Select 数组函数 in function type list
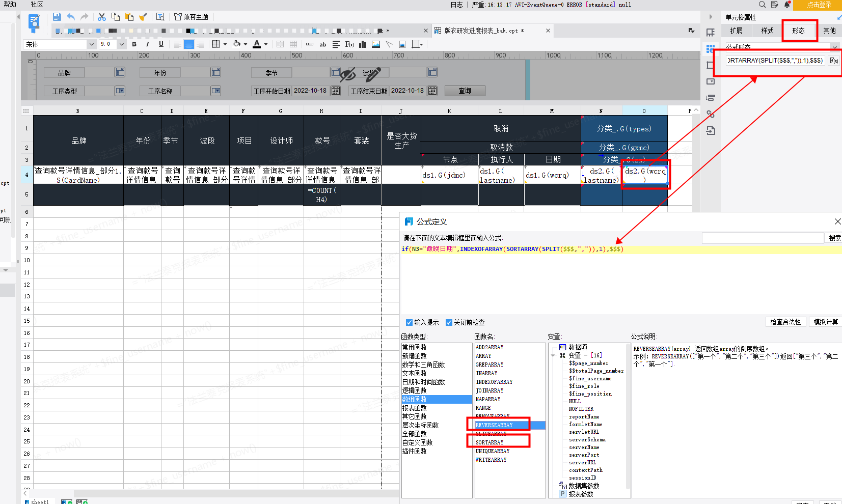The image size is (842, 504). coord(437,399)
